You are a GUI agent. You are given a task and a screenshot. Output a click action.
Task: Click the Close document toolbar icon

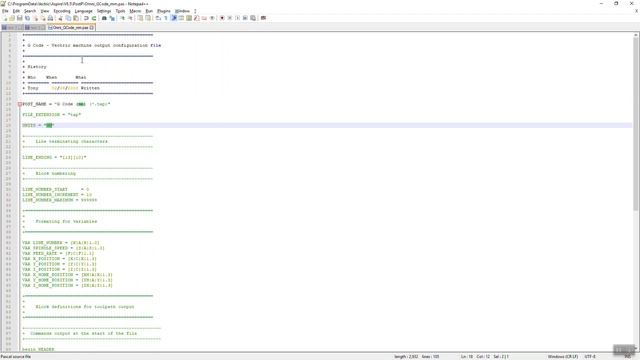pyautogui.click(x=36, y=18)
